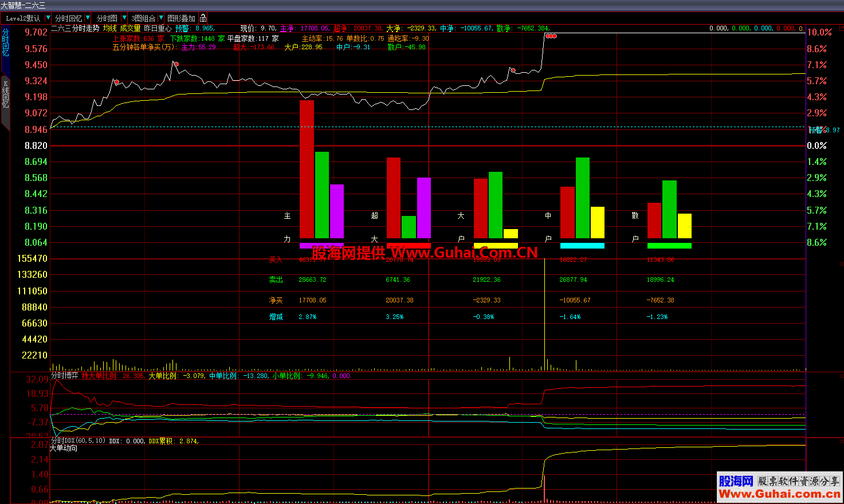Click the 中净: -10055.67 readout

pyautogui.click(x=466, y=28)
